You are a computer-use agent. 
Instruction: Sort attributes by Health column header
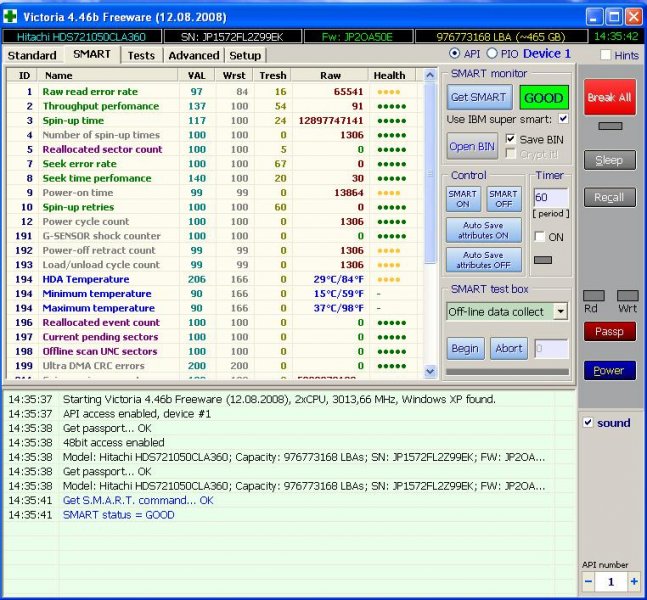[389, 75]
